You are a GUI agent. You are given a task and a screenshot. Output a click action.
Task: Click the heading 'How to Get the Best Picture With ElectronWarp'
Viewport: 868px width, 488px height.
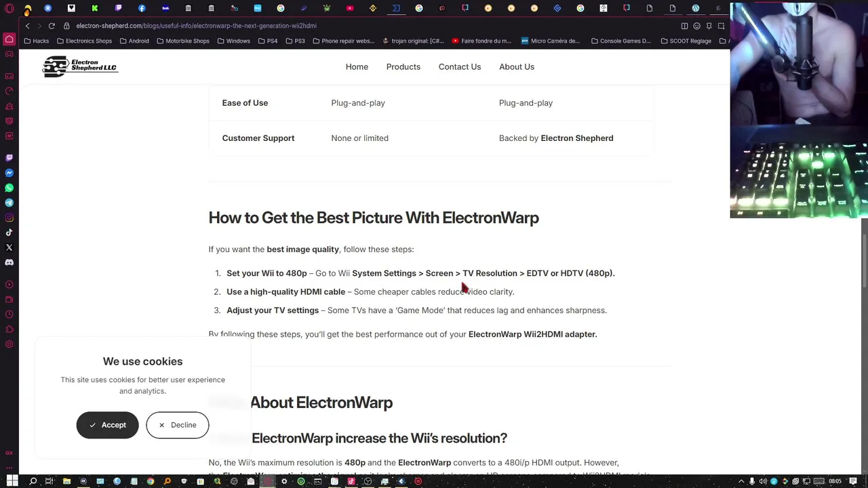click(374, 218)
